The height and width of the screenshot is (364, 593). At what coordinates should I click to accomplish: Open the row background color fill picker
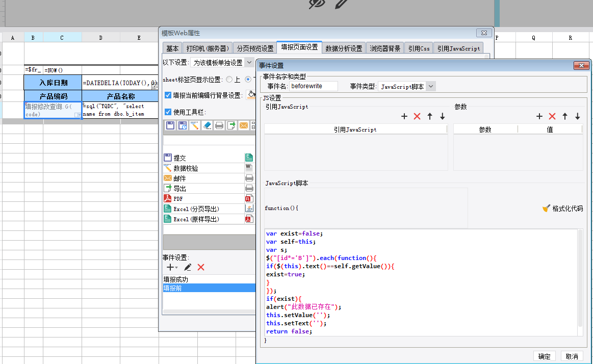coord(251,95)
